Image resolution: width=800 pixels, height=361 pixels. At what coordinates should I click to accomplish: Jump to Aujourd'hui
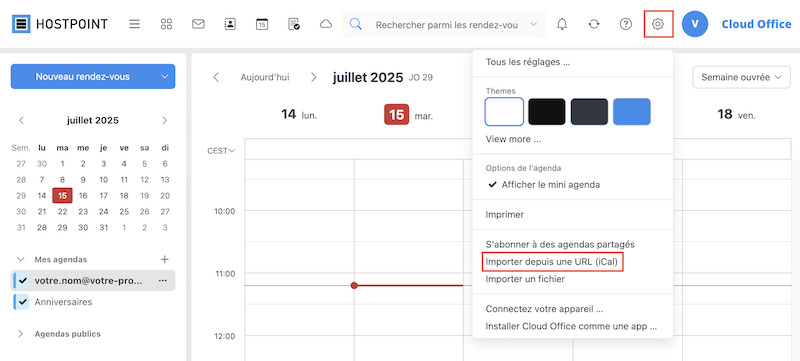[265, 77]
